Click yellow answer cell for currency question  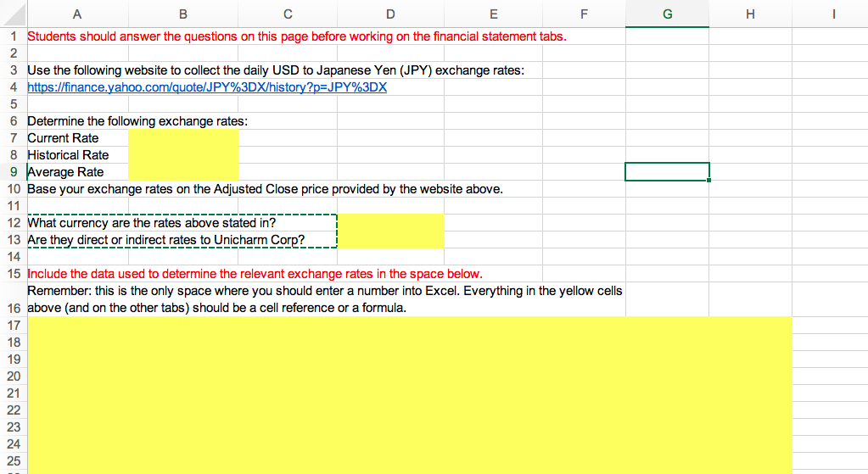(x=390, y=223)
